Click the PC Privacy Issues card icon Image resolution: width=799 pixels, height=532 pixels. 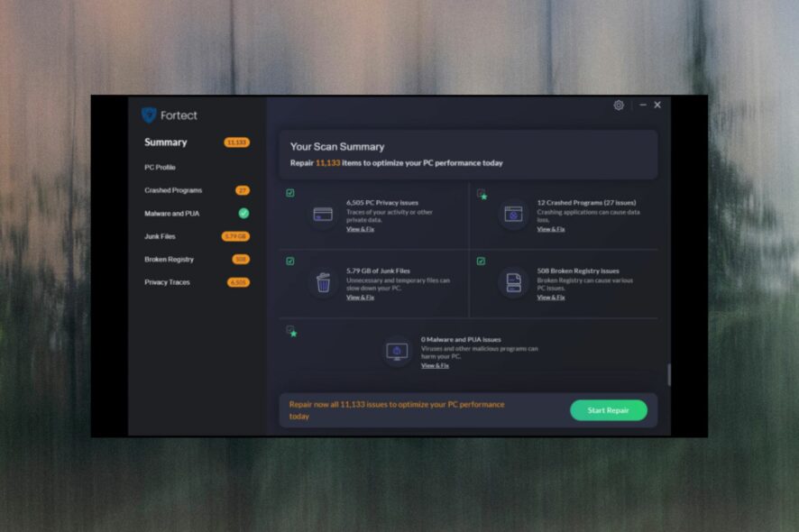pyautogui.click(x=323, y=215)
